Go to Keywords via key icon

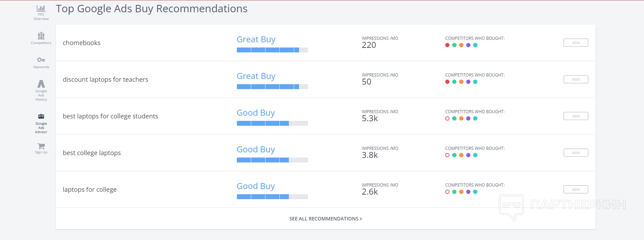click(x=41, y=60)
